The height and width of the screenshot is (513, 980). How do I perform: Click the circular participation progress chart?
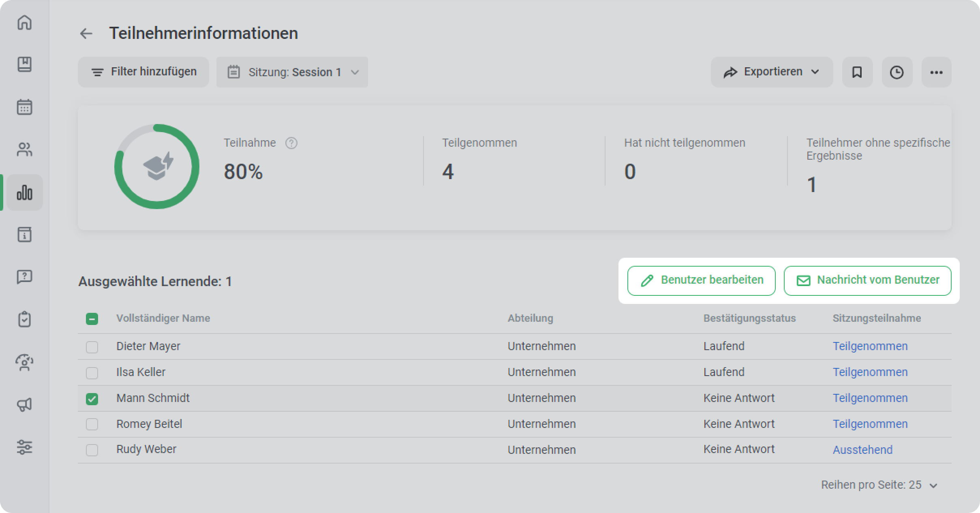pyautogui.click(x=157, y=167)
